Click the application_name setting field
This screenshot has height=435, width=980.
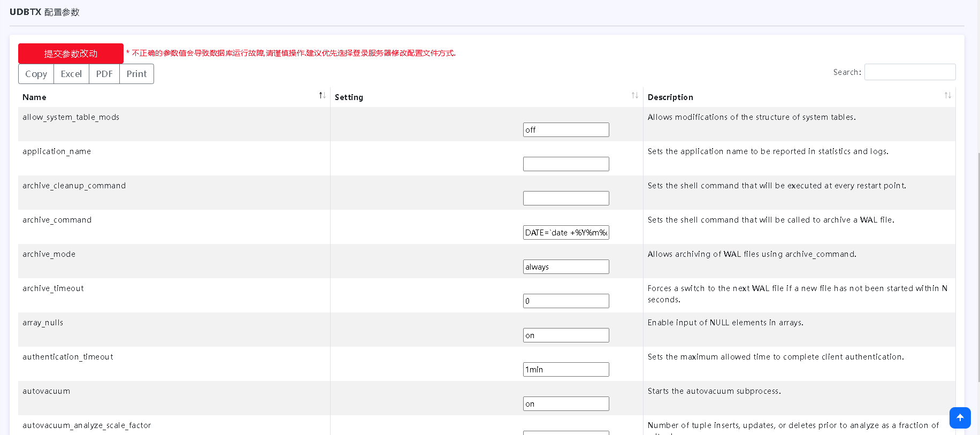point(565,164)
